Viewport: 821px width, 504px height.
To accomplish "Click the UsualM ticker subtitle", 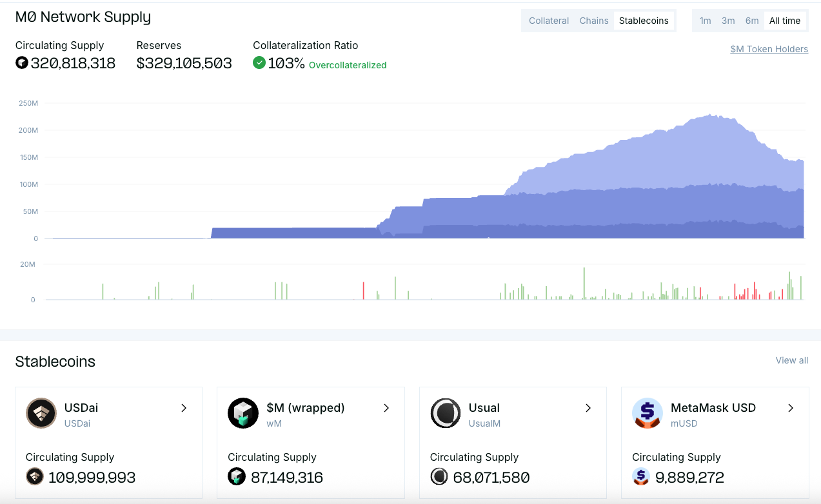I will (x=484, y=423).
